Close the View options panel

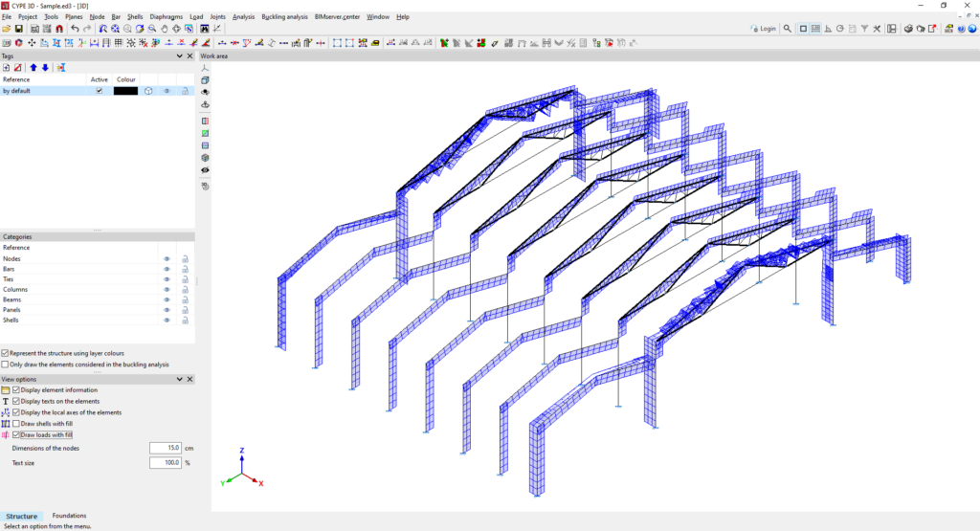click(x=190, y=379)
